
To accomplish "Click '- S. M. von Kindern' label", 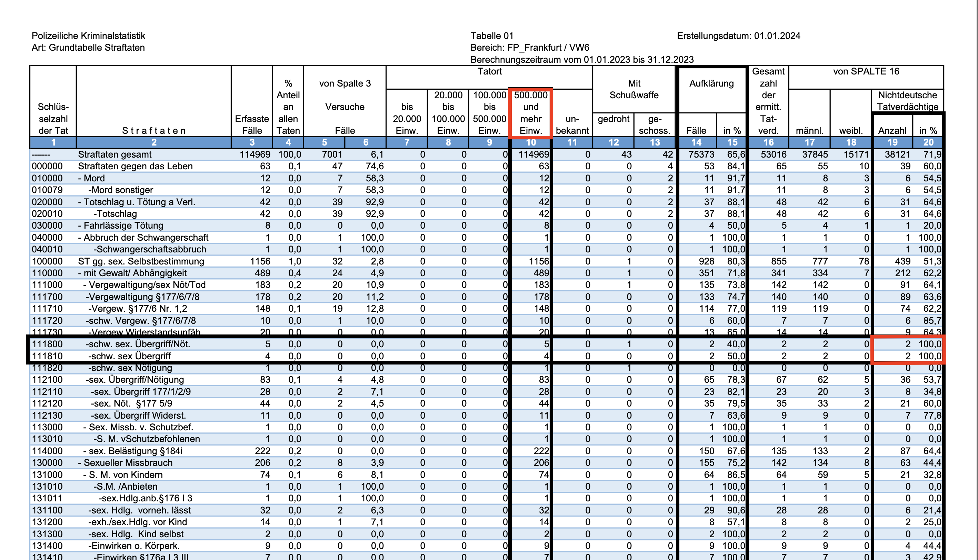I will 123,474.
